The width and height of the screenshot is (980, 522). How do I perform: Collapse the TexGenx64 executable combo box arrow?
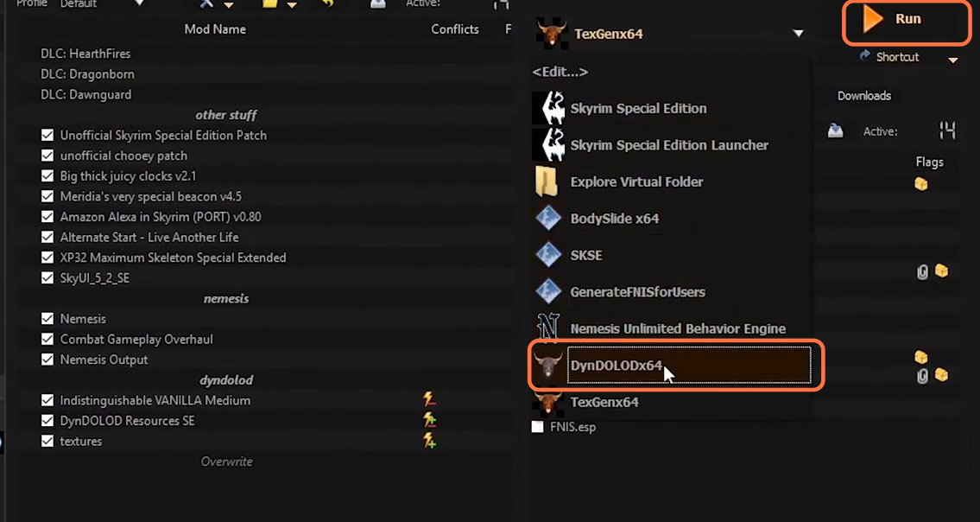click(798, 34)
